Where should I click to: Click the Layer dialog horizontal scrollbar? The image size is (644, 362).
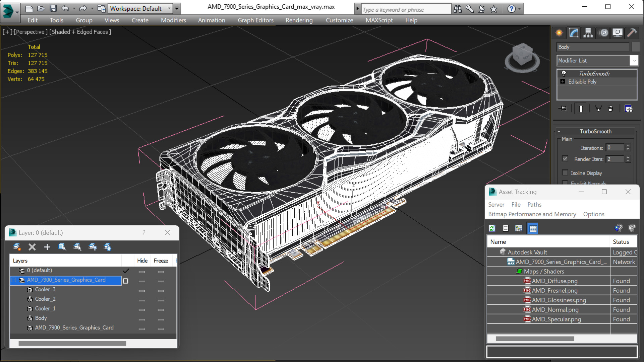(72, 343)
